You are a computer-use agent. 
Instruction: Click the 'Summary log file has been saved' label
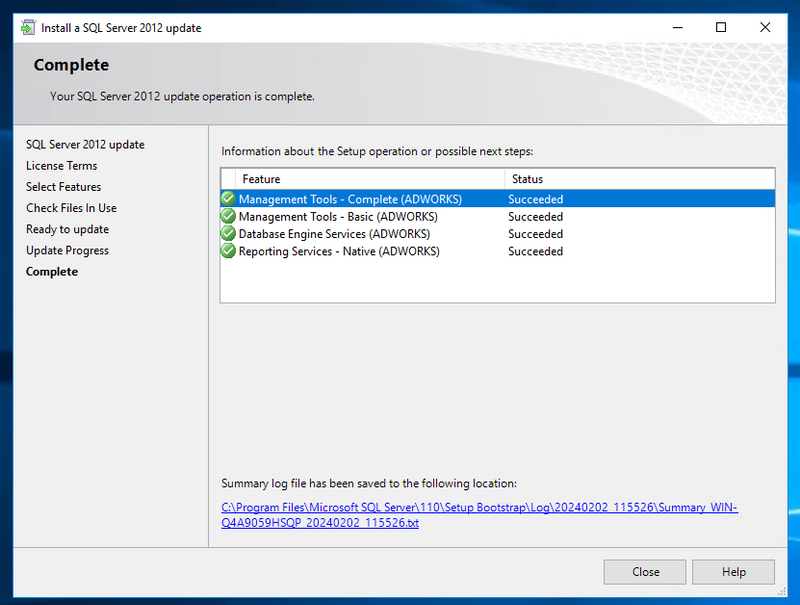369,483
